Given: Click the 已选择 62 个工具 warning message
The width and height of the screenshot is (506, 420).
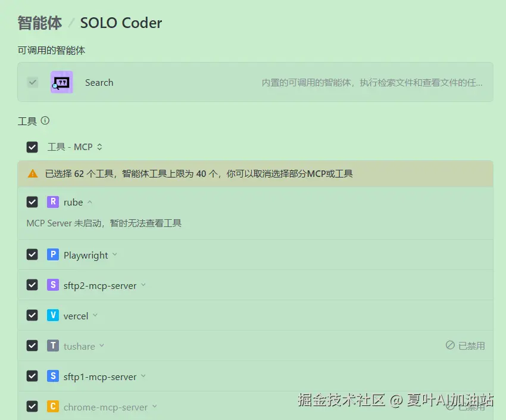Looking at the screenshot, I should 199,174.
